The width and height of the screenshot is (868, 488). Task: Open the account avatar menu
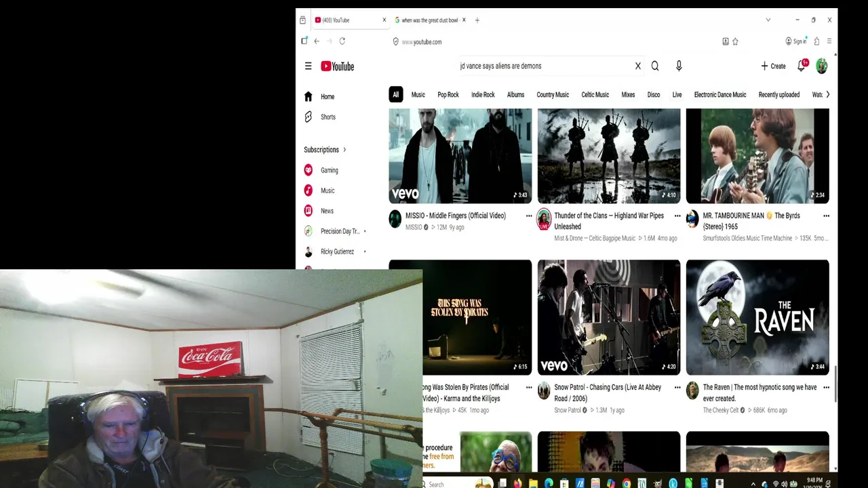pos(821,66)
